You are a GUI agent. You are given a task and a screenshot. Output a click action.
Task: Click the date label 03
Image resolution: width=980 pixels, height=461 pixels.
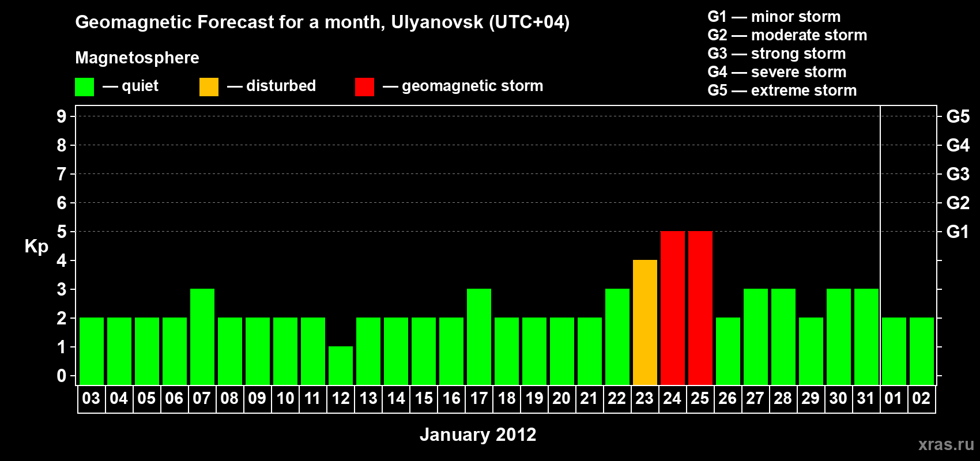click(91, 398)
